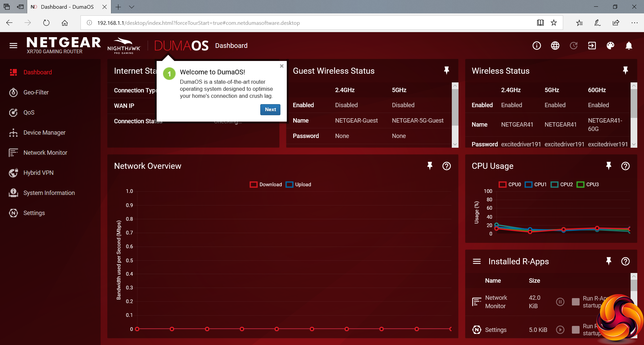Click Next in the welcome tour
This screenshot has height=345, width=644.
[x=270, y=110]
